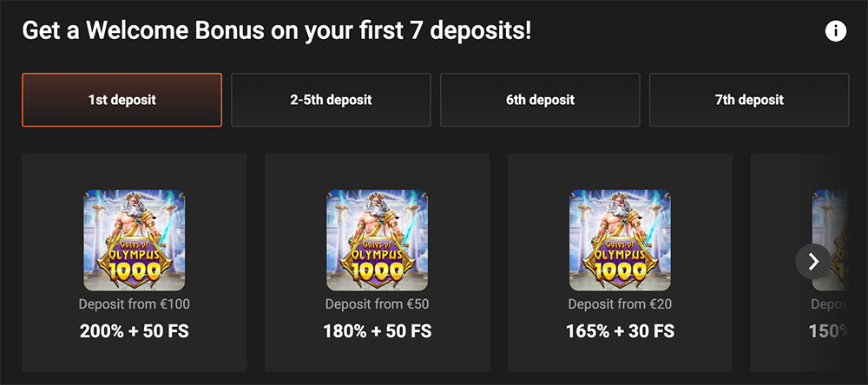Click the "Deposit from €20" label

(621, 304)
